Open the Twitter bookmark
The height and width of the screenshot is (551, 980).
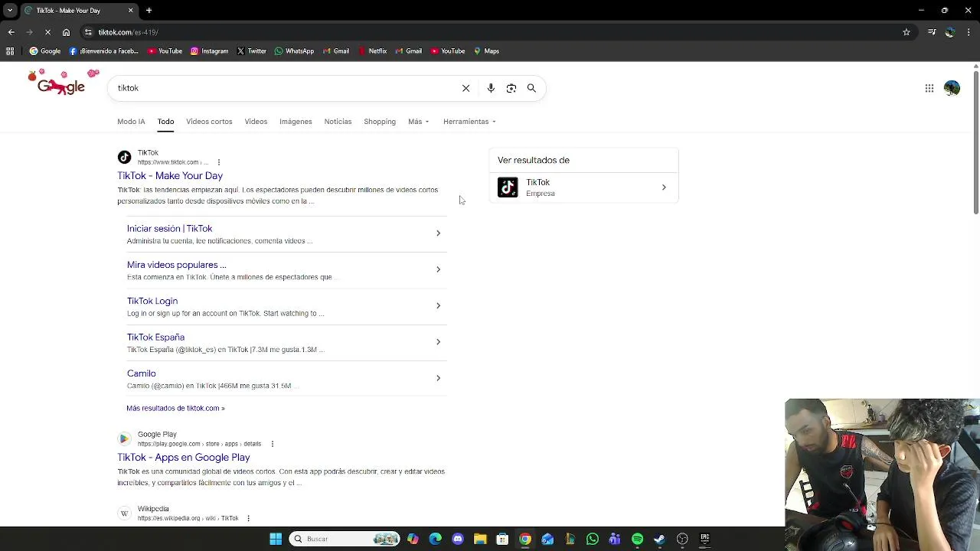tap(251, 51)
